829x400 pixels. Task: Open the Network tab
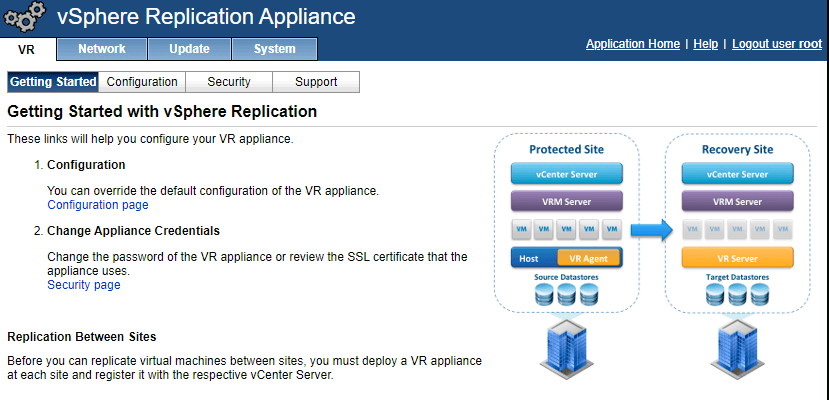(x=102, y=49)
